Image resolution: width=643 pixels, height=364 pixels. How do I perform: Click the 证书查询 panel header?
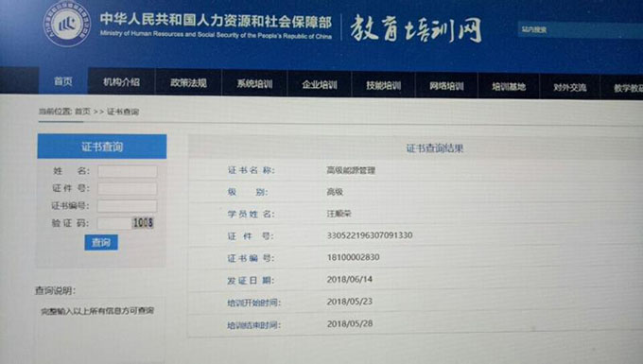click(102, 147)
